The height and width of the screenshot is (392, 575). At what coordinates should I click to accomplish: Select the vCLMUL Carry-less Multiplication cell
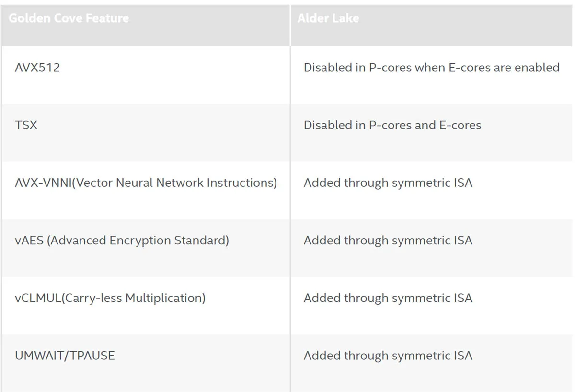pos(145,305)
